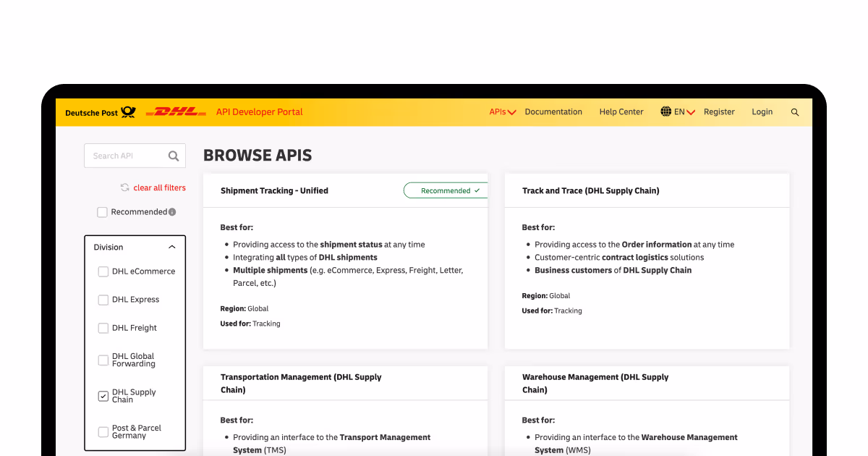Image resolution: width=868 pixels, height=456 pixels.
Task: Click the DHL logo in header
Action: [x=176, y=112]
